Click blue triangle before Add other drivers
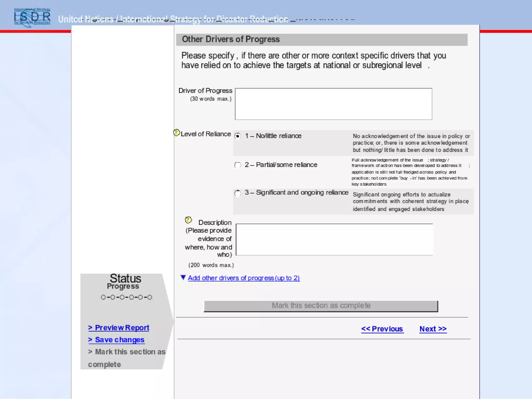532x399 pixels. pos(183,277)
